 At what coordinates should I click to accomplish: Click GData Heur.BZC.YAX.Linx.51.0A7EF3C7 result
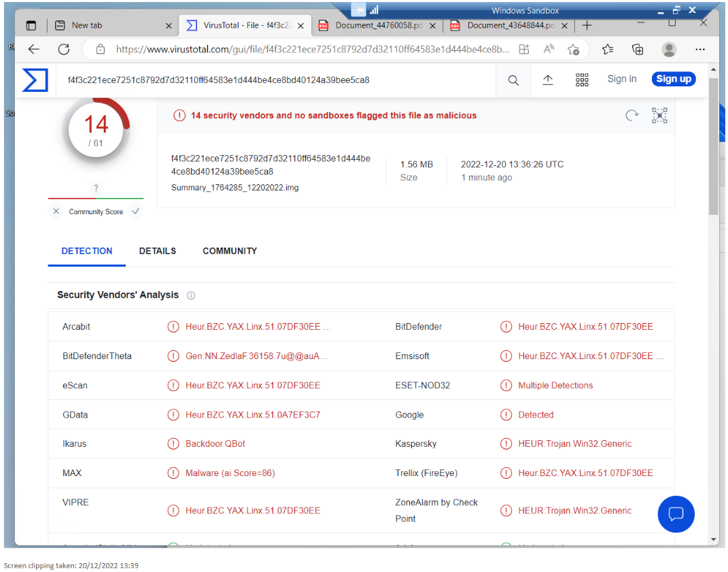coord(253,414)
